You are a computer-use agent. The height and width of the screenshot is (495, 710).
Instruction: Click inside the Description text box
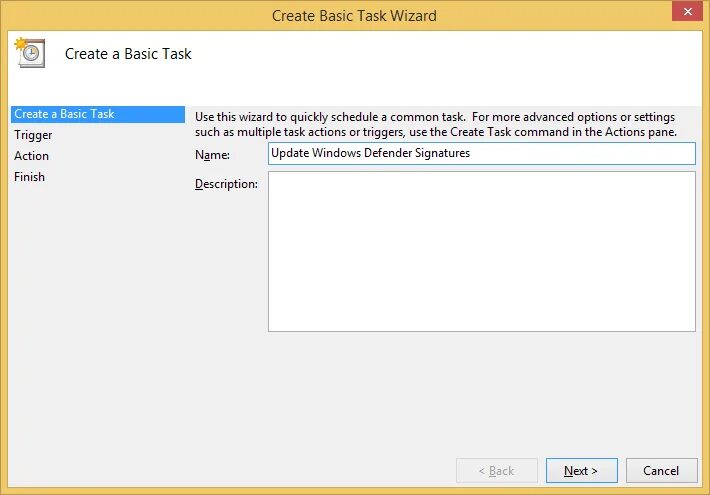[x=481, y=251]
